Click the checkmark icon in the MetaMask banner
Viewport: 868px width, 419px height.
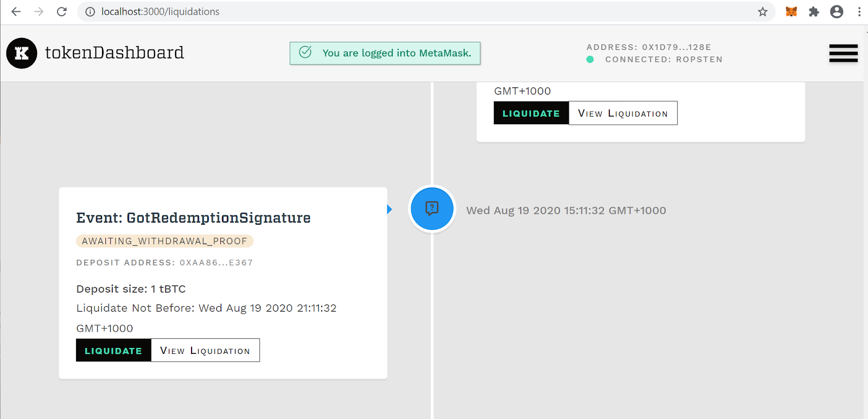click(x=305, y=53)
